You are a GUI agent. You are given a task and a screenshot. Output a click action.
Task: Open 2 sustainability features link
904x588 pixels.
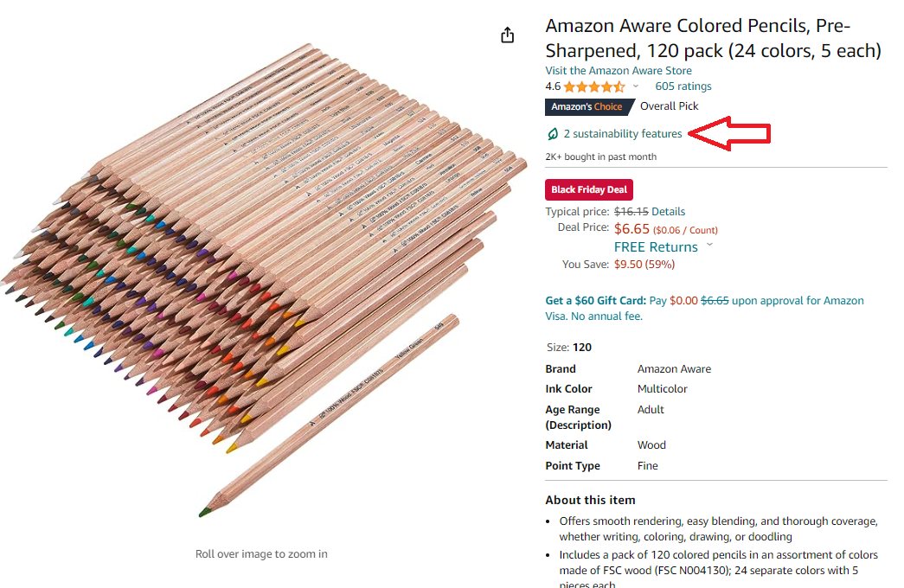622,134
